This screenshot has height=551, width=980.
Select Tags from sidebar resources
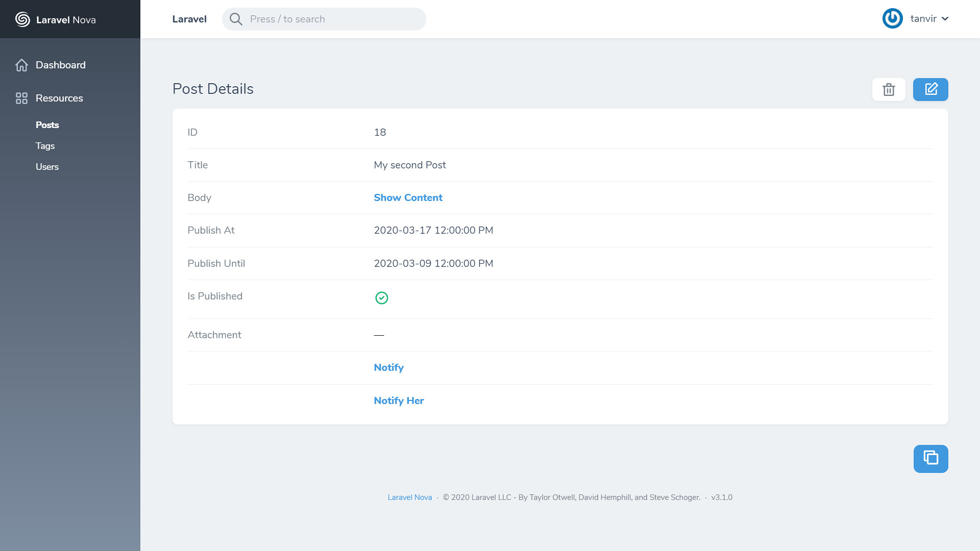[x=46, y=146]
